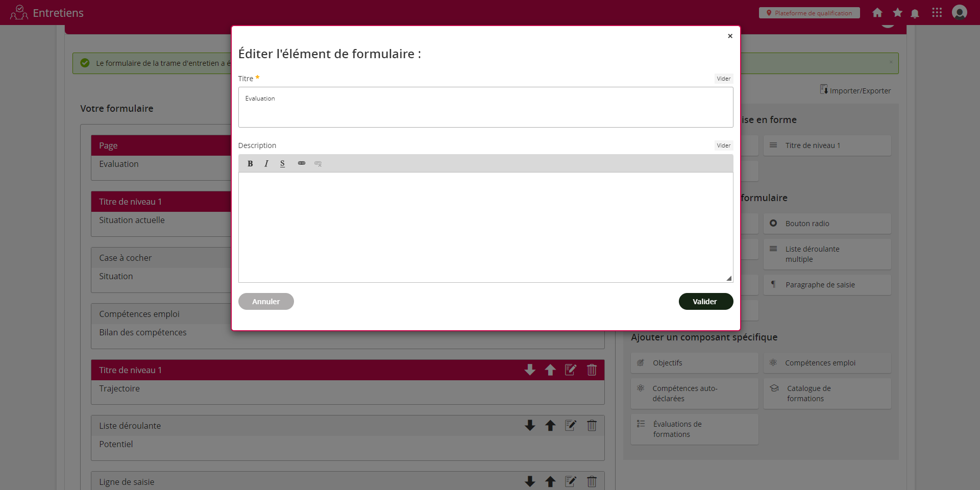Screen dimensions: 980x490
Task: Edit the Potentiel dropdown list element
Action: point(571,426)
